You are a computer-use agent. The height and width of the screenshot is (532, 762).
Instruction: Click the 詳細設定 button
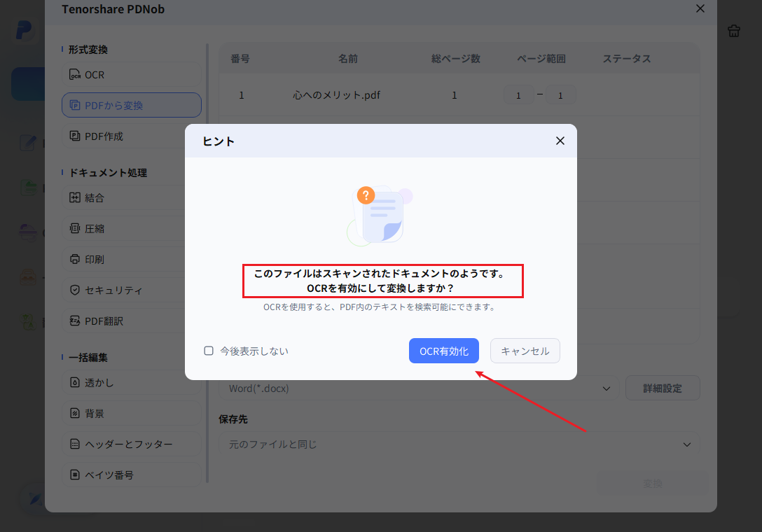[x=663, y=388]
